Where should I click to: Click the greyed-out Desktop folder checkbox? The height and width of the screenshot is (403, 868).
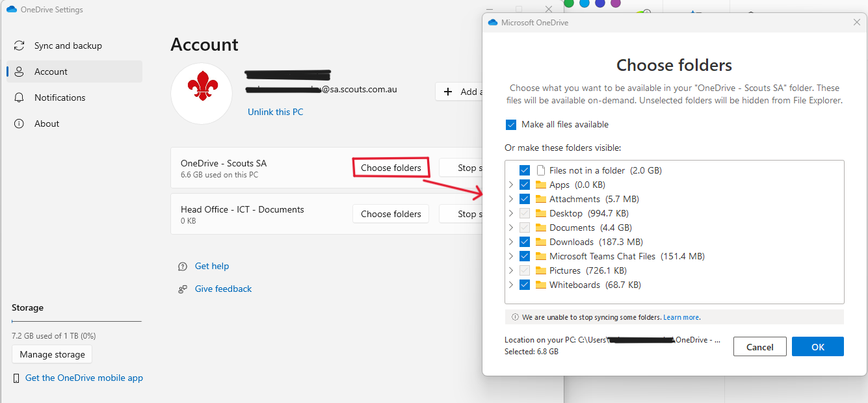(525, 213)
